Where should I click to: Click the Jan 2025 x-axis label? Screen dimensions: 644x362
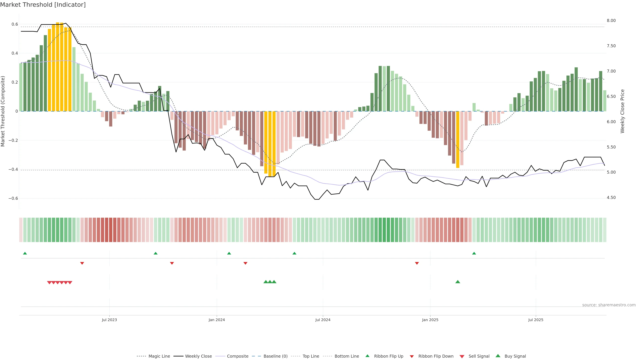pos(430,320)
